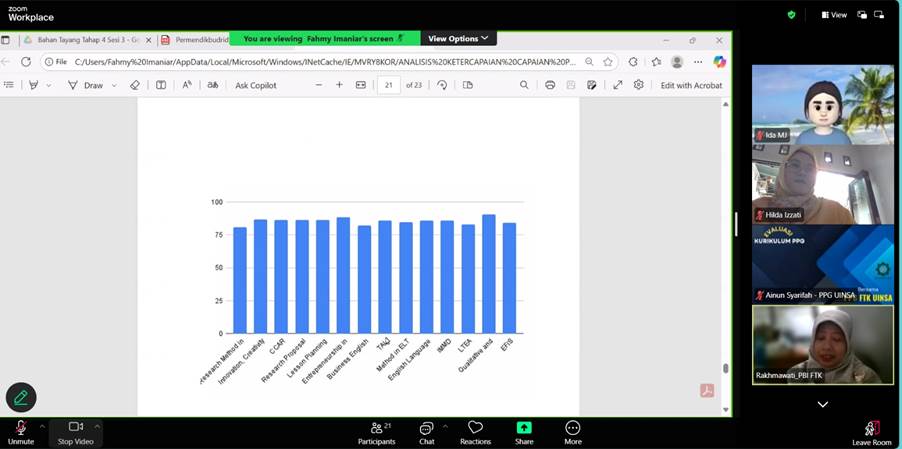Expand audio options arrow beside Unmute

[42, 426]
